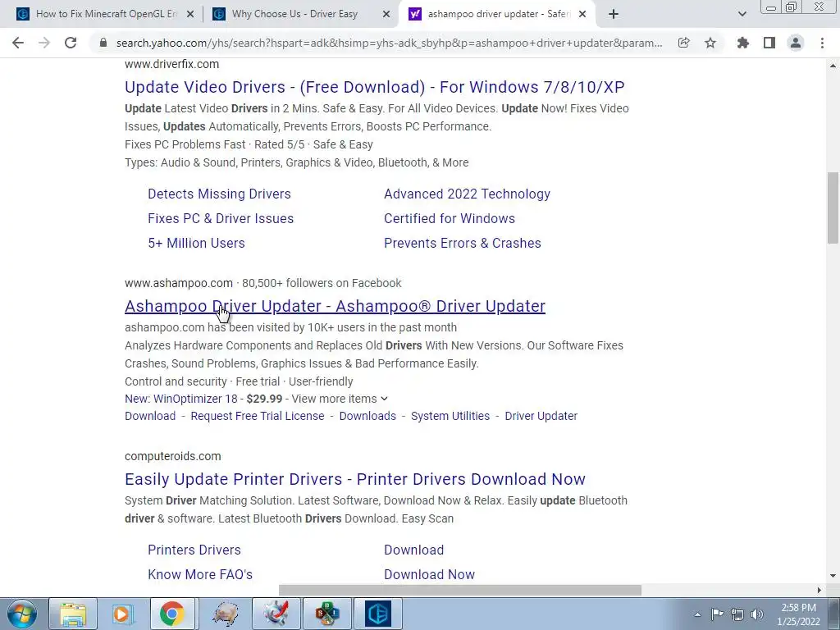Open Easily Update Printer Drivers result
Screen dimensions: 840x630
tap(355, 479)
